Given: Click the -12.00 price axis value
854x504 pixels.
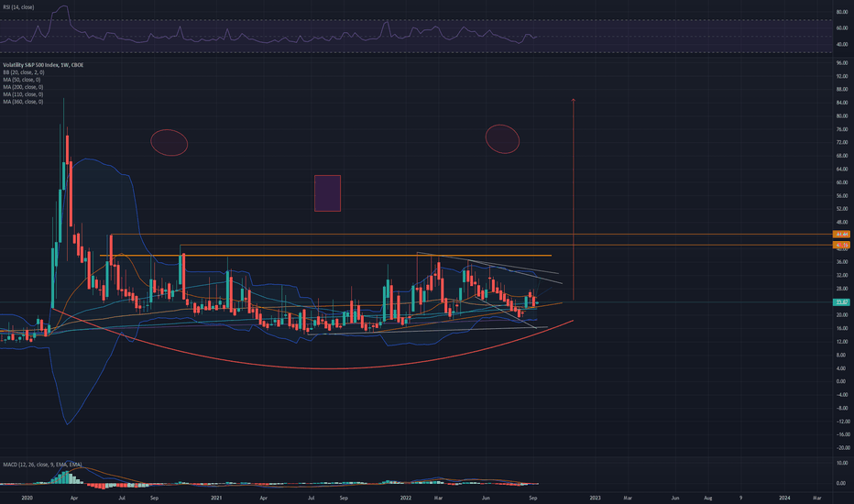Looking at the screenshot, I should [841, 422].
